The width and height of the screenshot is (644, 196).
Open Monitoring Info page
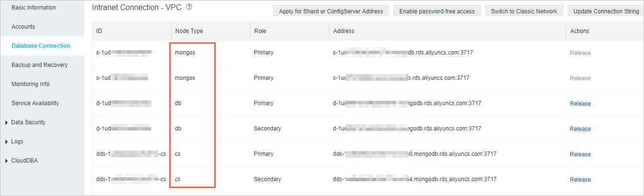(x=31, y=84)
